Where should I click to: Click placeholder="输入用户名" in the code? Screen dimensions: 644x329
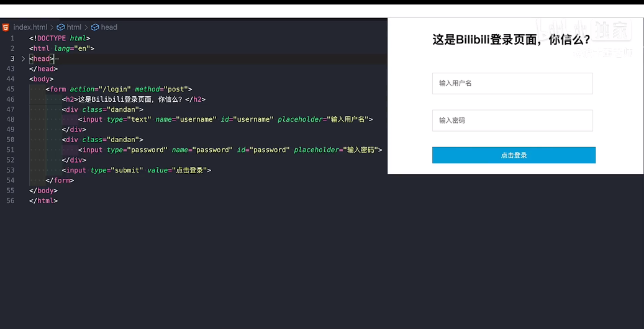click(x=323, y=120)
